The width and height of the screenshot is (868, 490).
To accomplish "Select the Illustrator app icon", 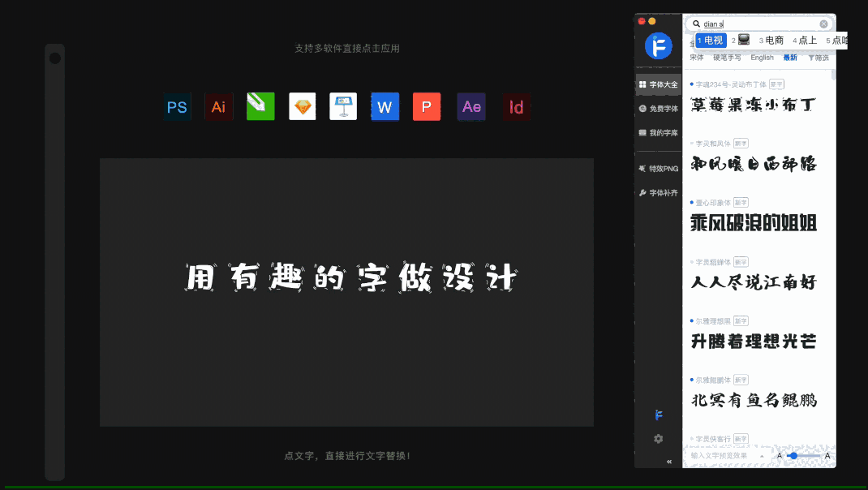I will 218,106.
